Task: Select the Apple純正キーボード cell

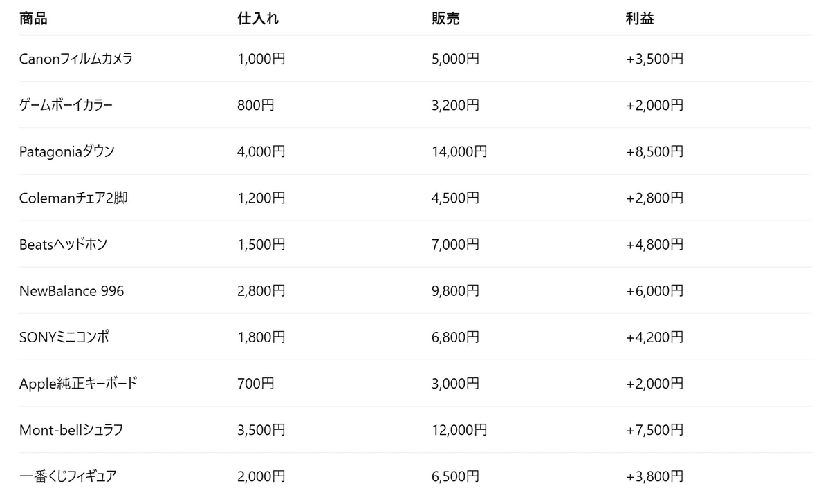Action: click(78, 383)
